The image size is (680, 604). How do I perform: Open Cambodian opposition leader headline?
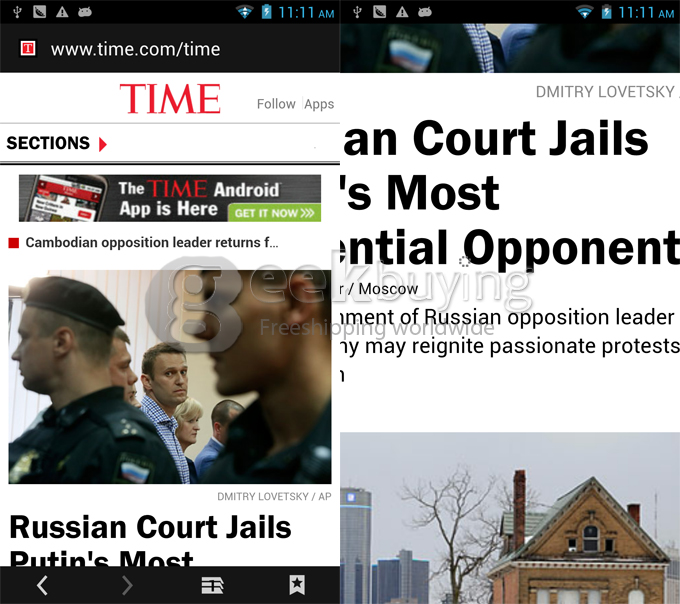(x=152, y=242)
